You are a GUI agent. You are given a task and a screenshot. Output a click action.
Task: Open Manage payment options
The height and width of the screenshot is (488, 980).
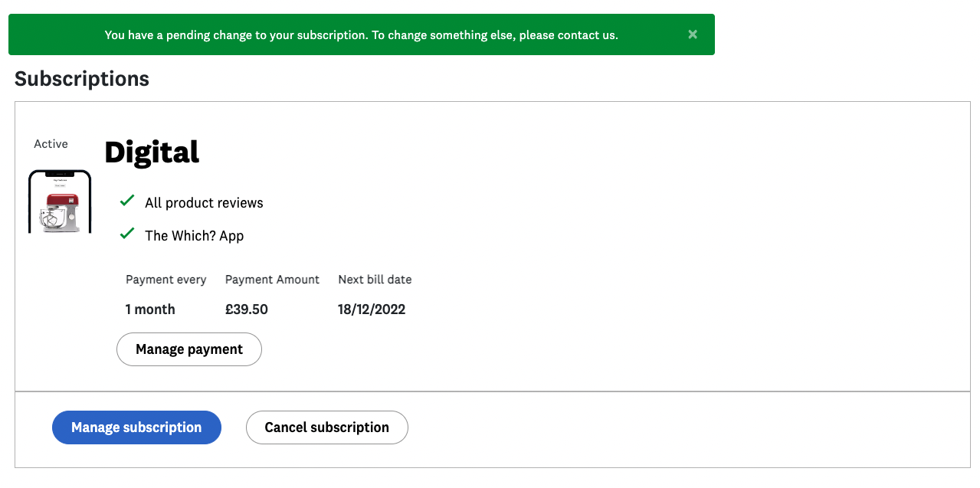pyautogui.click(x=188, y=349)
